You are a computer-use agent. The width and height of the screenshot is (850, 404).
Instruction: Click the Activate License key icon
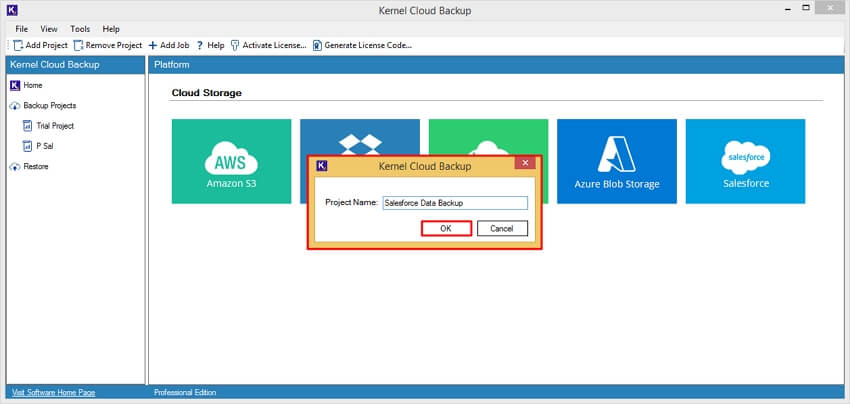pyautogui.click(x=235, y=46)
